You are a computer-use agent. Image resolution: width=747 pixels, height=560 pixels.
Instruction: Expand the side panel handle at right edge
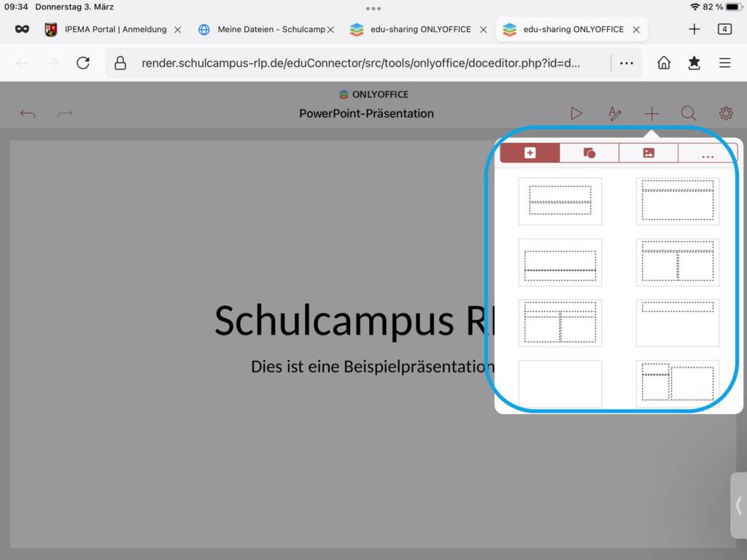[738, 505]
